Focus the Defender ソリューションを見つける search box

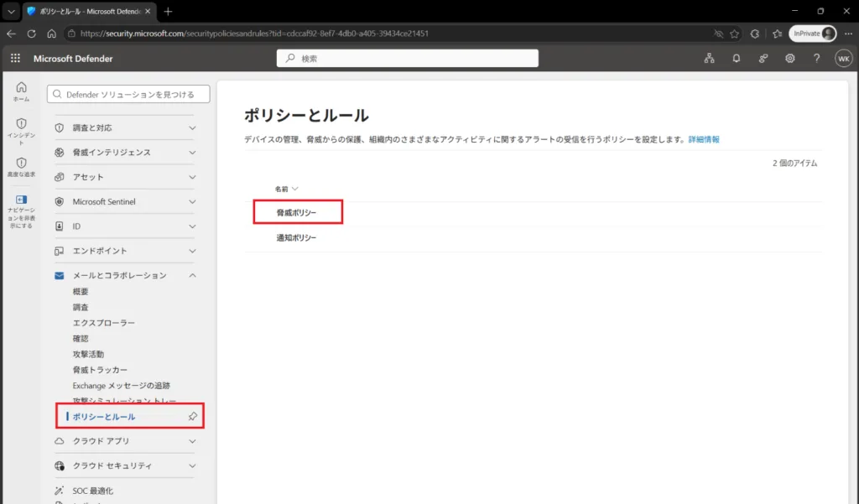128,94
